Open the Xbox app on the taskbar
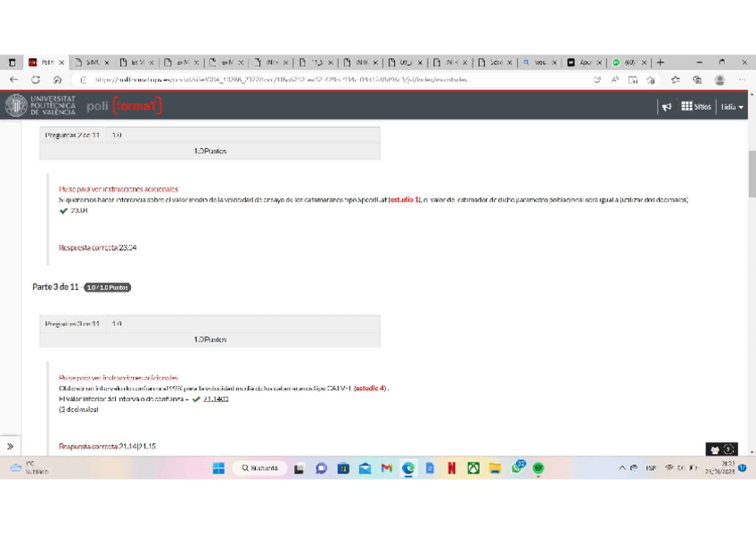The image size is (756, 534). [473, 468]
